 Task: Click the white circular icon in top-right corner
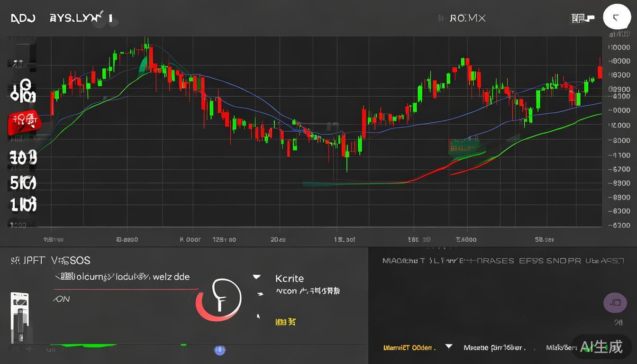click(x=617, y=18)
